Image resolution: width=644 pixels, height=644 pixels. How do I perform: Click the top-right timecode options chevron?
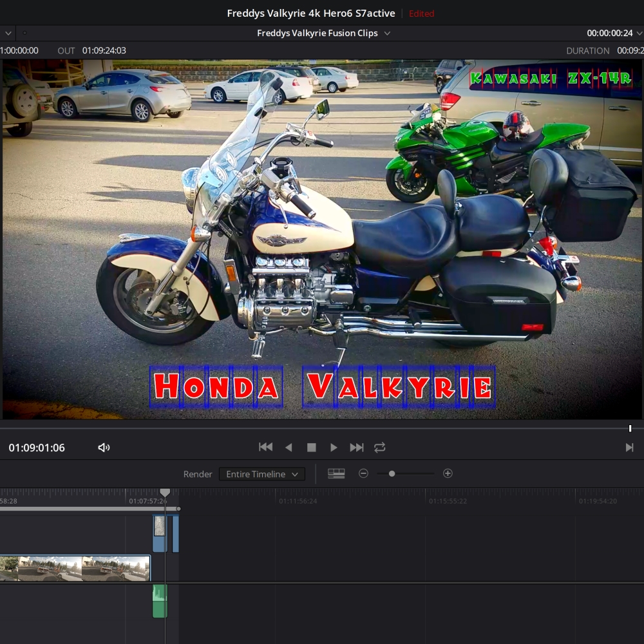[x=639, y=33]
